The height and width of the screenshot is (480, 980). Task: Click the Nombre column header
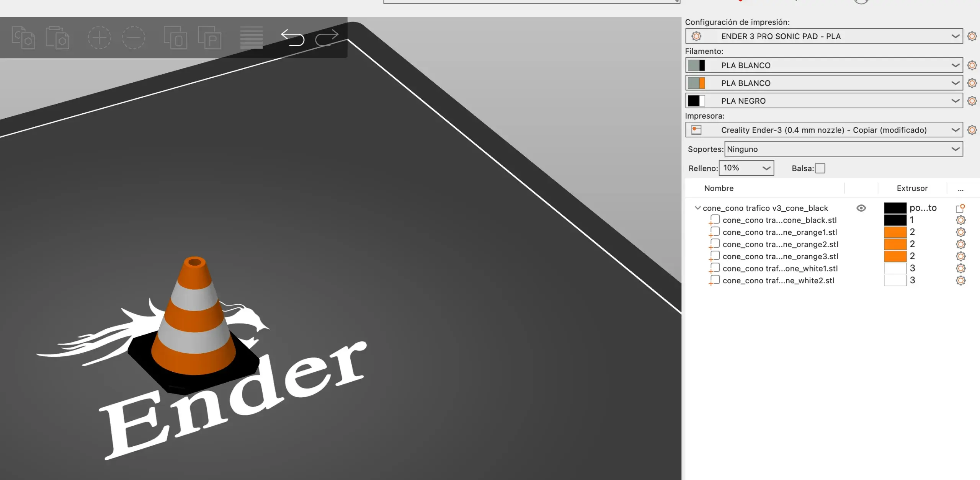[719, 188]
